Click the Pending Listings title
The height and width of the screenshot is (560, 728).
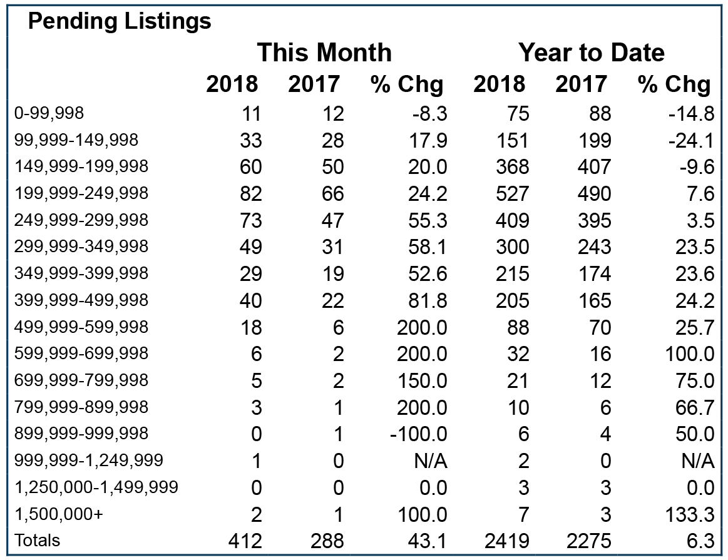120,22
